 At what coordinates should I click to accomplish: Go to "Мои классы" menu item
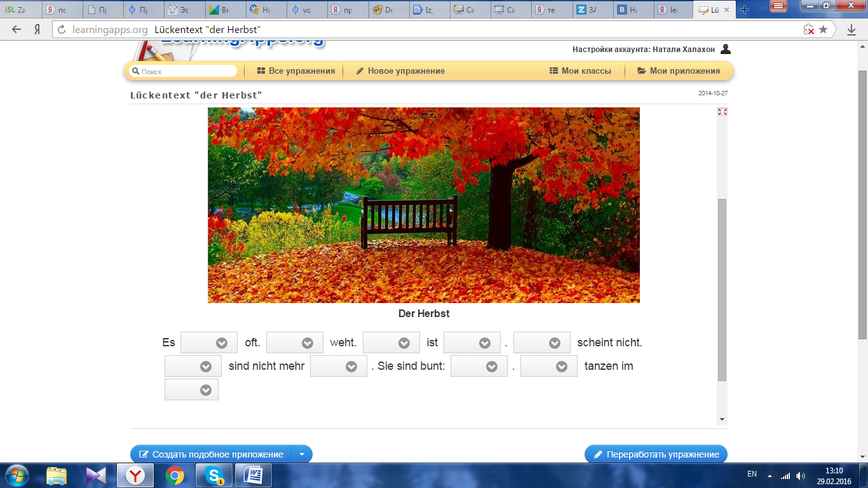point(580,71)
